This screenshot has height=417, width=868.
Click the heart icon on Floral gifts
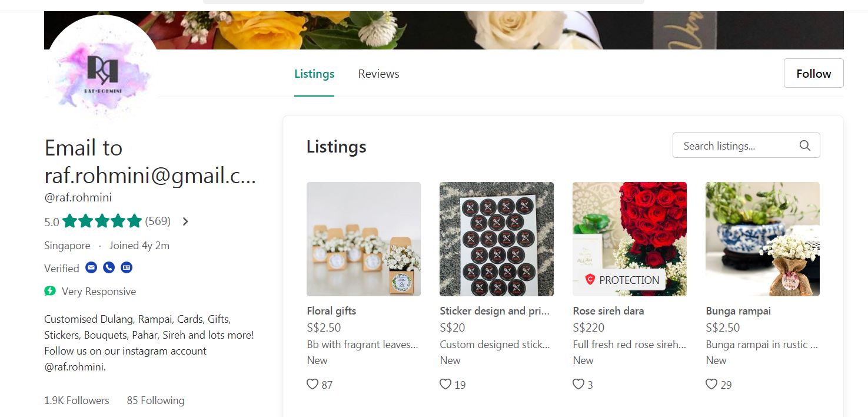(x=312, y=385)
